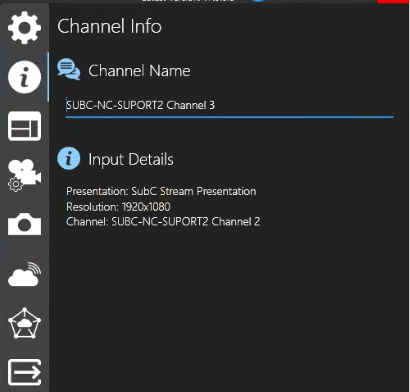Image resolution: width=410 pixels, height=392 pixels.
Task: Click the blue circle at the top
Action: (x=258, y=1)
